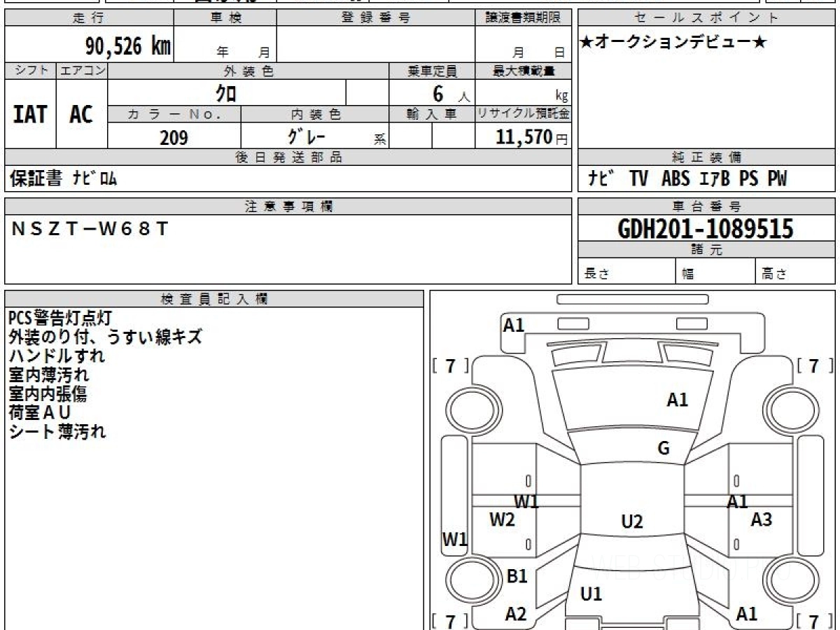
Task: Click the エアコン label
Action: pos(82,71)
